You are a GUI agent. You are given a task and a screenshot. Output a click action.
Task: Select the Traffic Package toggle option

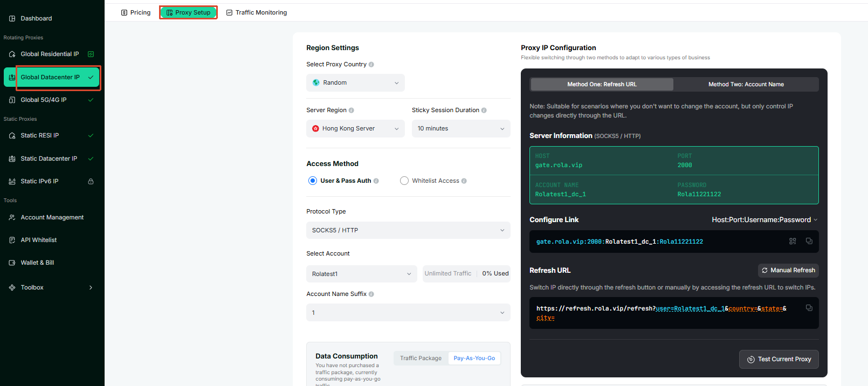pos(421,358)
